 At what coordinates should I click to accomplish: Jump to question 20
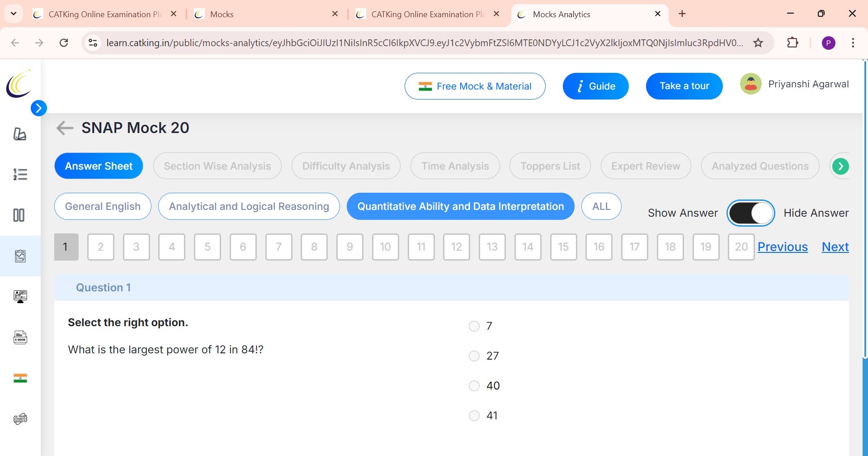click(x=741, y=247)
